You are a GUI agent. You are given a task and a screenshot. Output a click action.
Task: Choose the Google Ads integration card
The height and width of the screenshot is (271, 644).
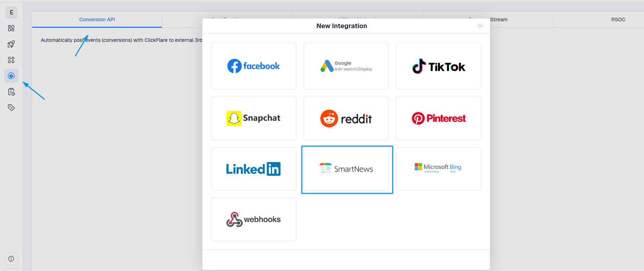[x=346, y=66]
